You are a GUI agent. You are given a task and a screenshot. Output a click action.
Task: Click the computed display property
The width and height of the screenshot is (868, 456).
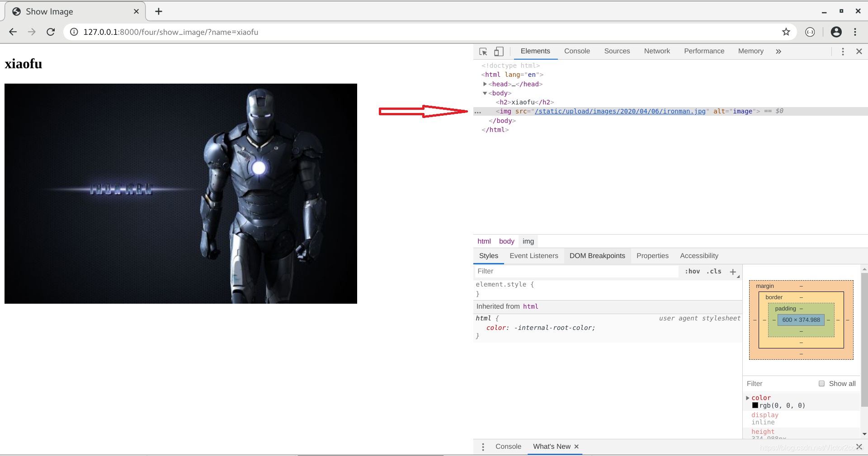point(765,415)
